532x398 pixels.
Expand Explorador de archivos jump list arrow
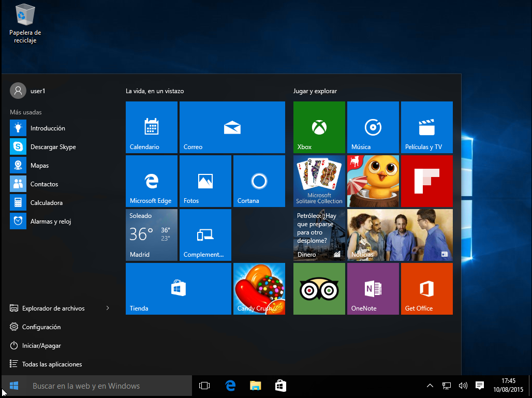(x=108, y=308)
